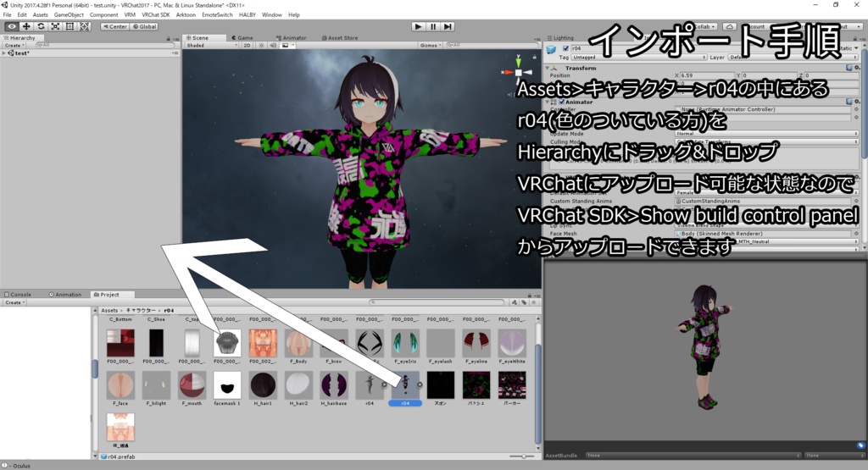Open the Shaded draw mode dropdown
Image resolution: width=868 pixels, height=470 pixels.
tap(211, 46)
